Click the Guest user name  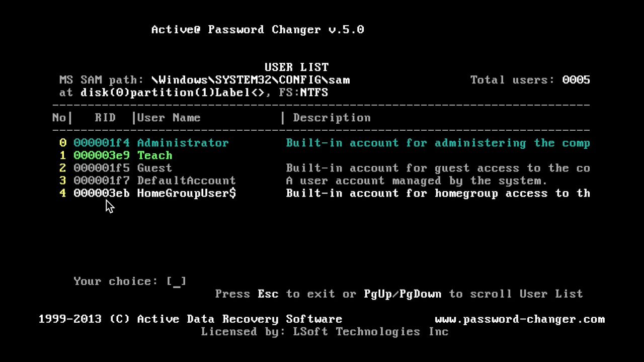(154, 168)
